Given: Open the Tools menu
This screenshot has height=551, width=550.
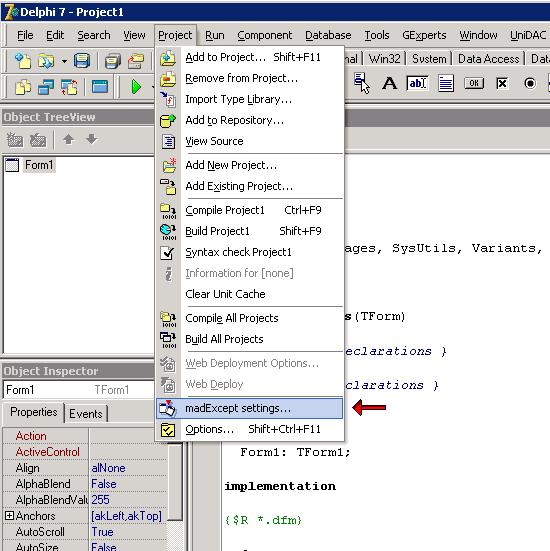Looking at the screenshot, I should (x=376, y=35).
